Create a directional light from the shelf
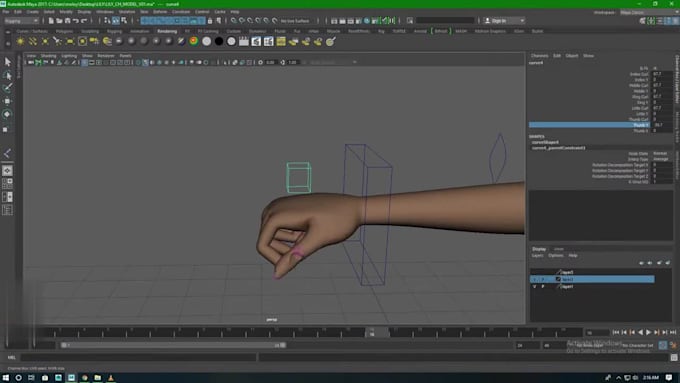Image resolution: width=680 pixels, height=383 pixels. [x=33, y=41]
